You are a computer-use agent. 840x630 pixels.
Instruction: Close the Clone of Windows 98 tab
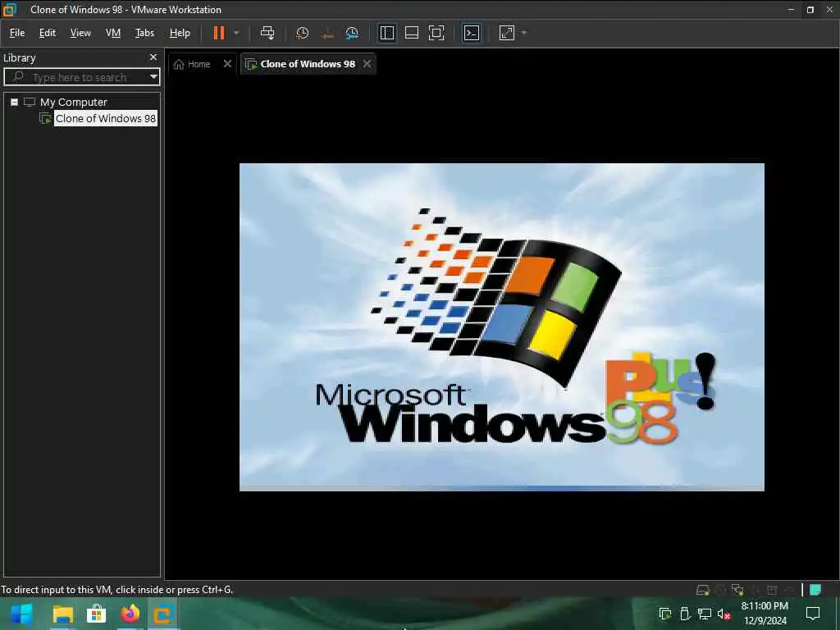[x=367, y=63]
